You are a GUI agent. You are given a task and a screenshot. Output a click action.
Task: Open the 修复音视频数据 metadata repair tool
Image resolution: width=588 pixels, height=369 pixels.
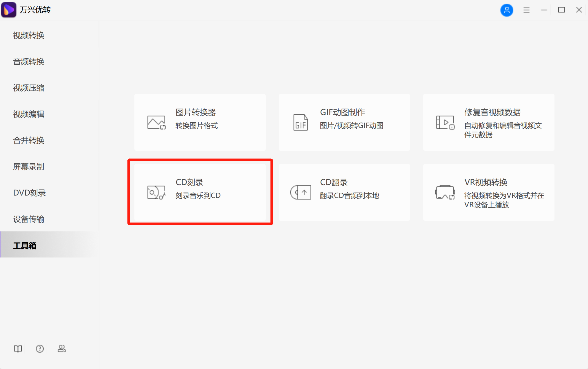pos(488,122)
